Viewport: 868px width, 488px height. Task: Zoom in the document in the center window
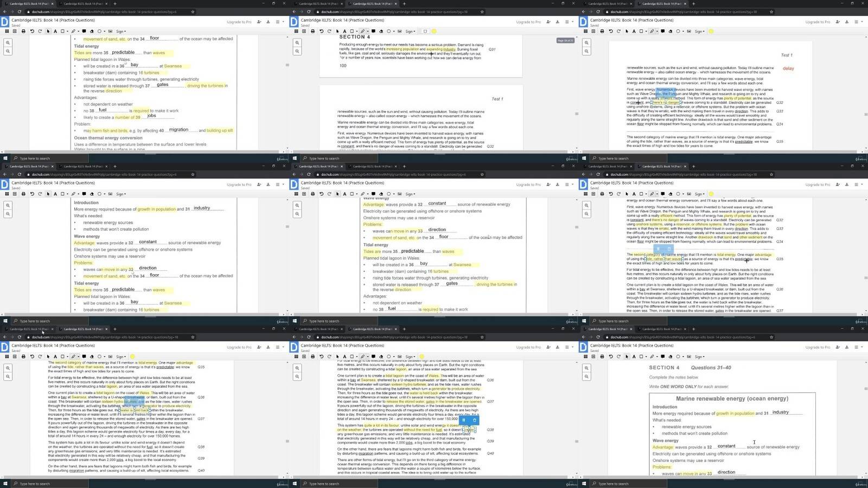tap(297, 205)
